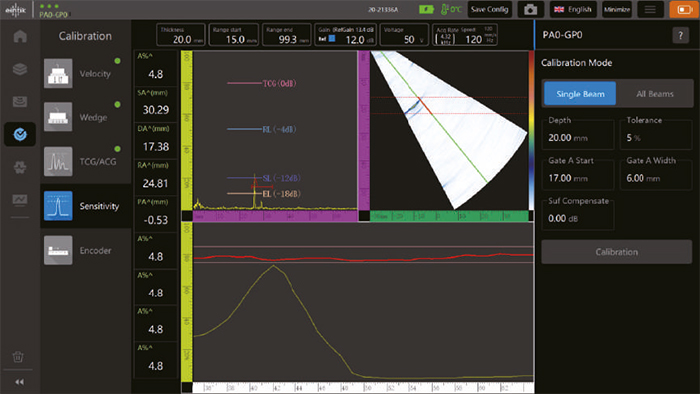
Task: Take a screenshot with camera icon
Action: 530,9
